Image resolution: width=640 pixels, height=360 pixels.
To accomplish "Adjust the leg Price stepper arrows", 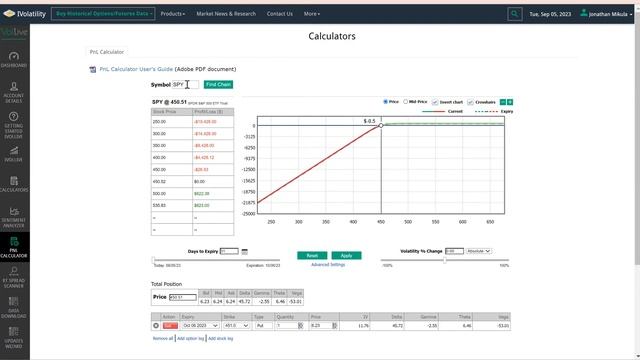I will point(334,326).
